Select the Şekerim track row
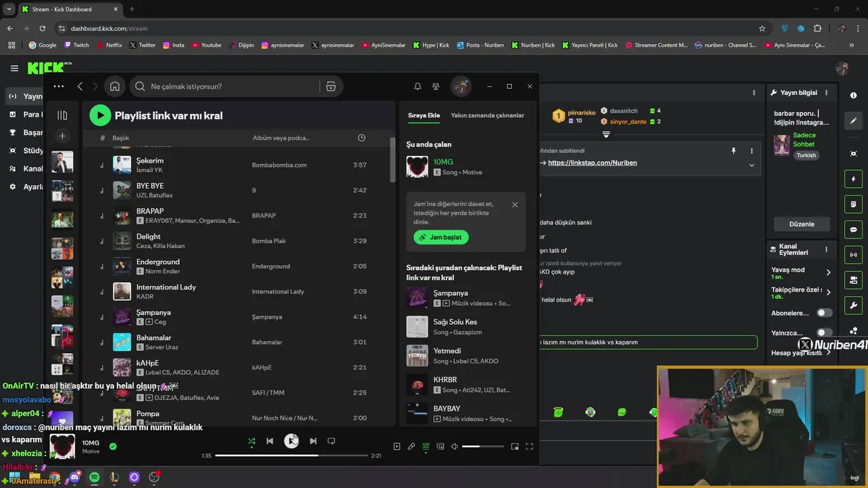 click(237, 165)
